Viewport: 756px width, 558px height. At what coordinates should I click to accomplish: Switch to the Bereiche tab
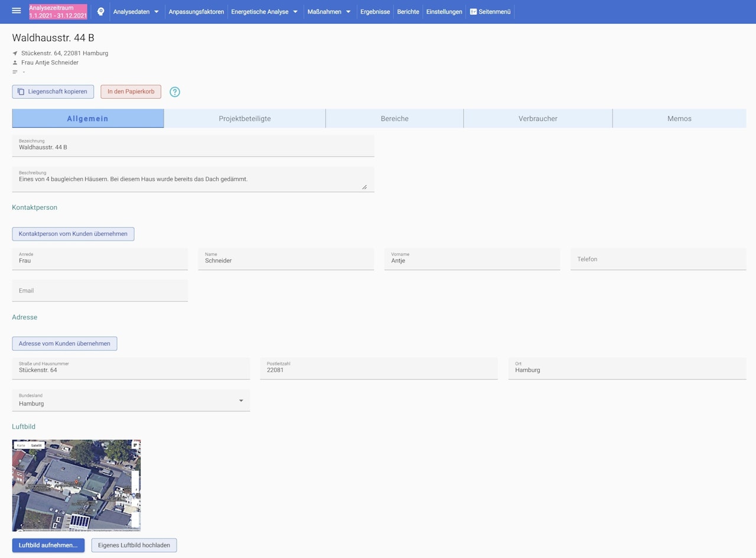[x=395, y=118]
